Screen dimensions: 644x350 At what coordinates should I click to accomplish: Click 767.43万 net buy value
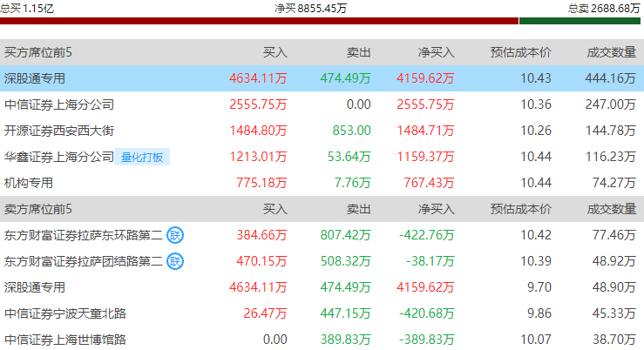429,183
